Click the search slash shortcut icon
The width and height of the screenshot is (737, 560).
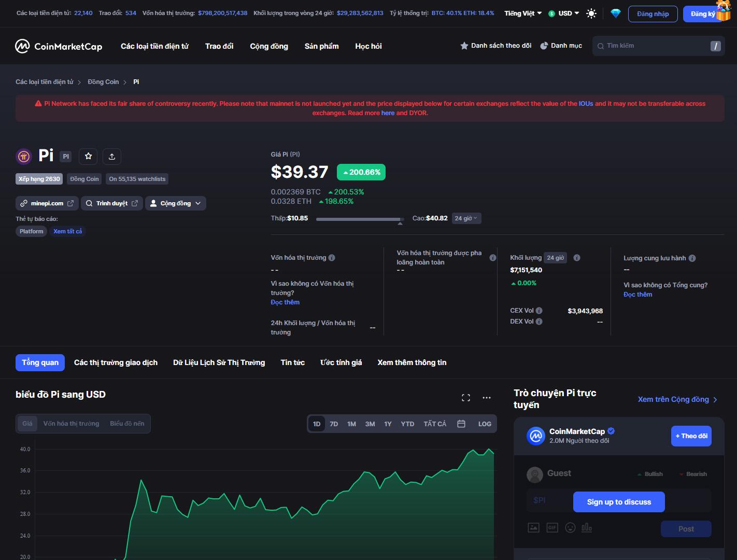[x=716, y=46]
